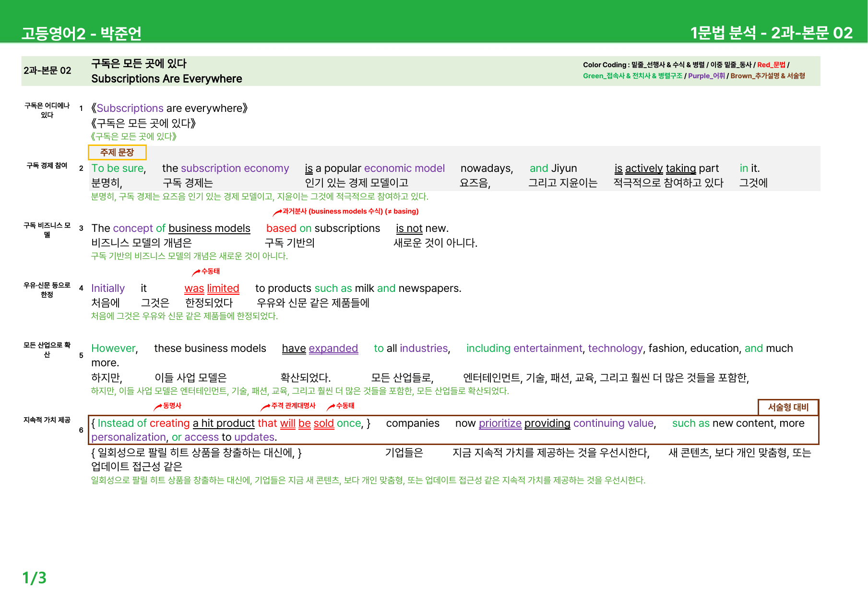This screenshot has width=868, height=614.
Task: Click the green phrase 'such as' in sentence 4
Action: (x=333, y=289)
